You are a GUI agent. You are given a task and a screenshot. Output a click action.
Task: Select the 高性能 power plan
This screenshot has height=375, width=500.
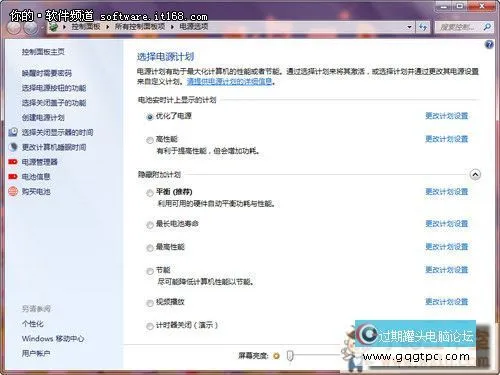point(150,140)
